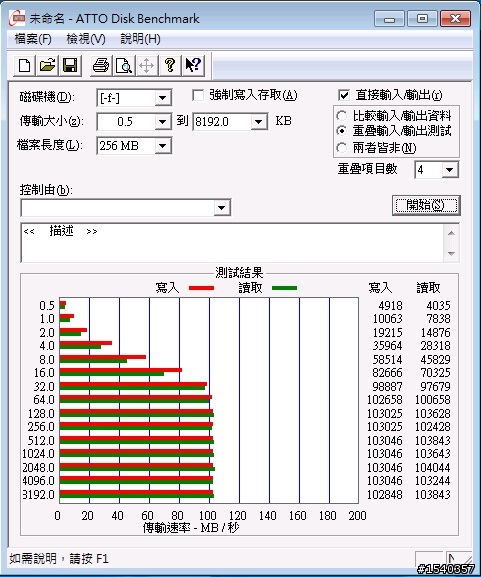Open a saved benchmark file icon
The width and height of the screenshot is (481, 577).
(47, 66)
